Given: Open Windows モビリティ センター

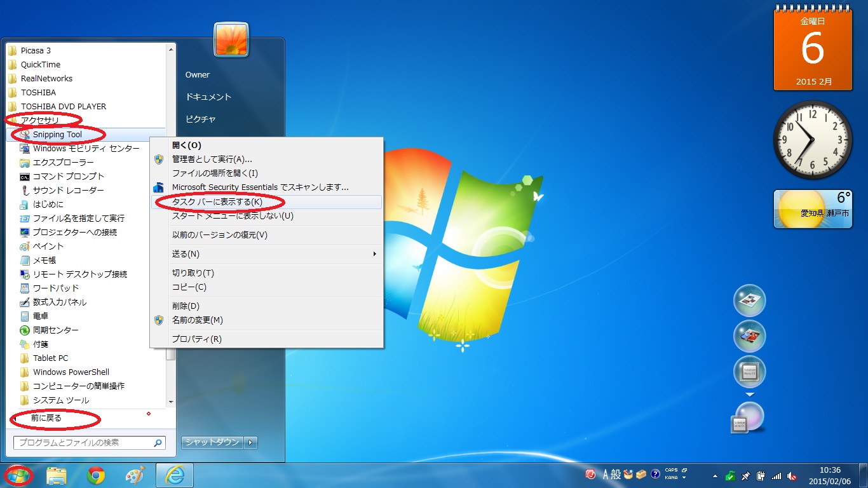Looking at the screenshot, I should (86, 148).
